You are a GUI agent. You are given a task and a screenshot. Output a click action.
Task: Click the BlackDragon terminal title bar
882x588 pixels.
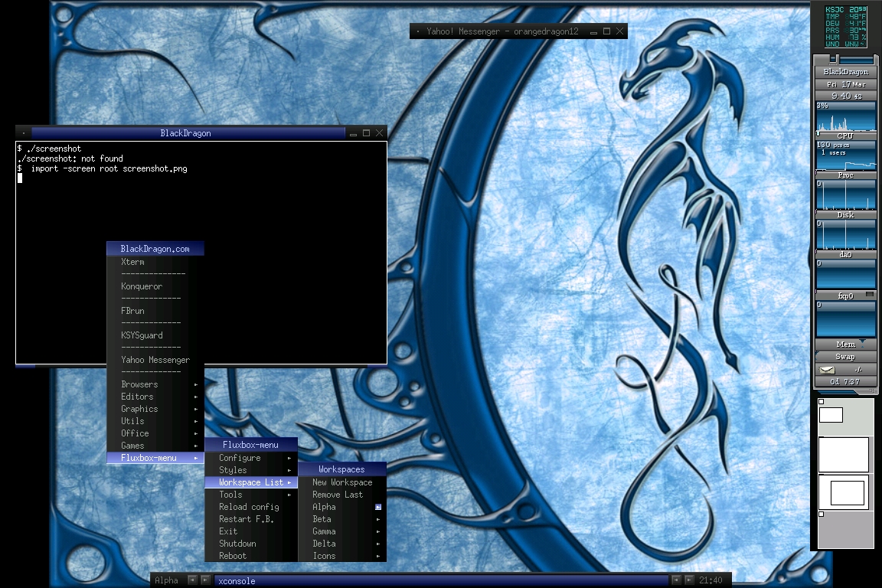pyautogui.click(x=188, y=133)
